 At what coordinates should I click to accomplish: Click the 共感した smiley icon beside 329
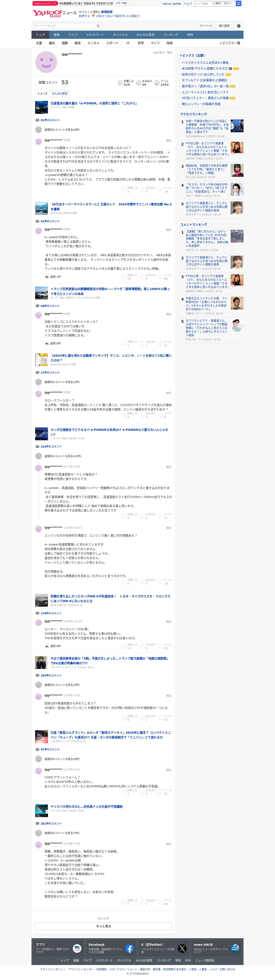click(x=120, y=83)
